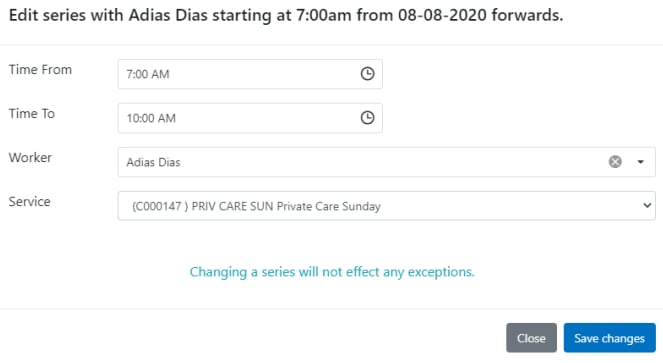Open the clock picker for Time To
The image size is (663, 363).
point(367,118)
